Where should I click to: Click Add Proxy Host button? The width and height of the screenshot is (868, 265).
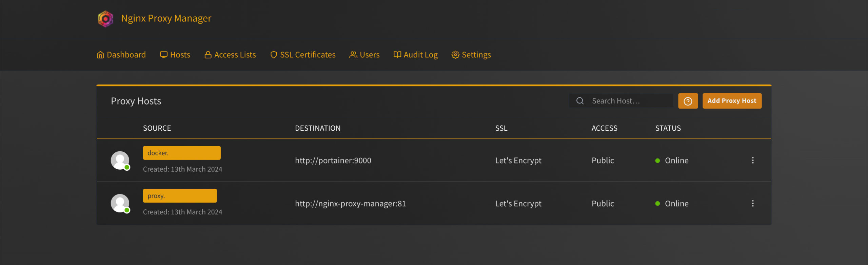[x=732, y=101]
